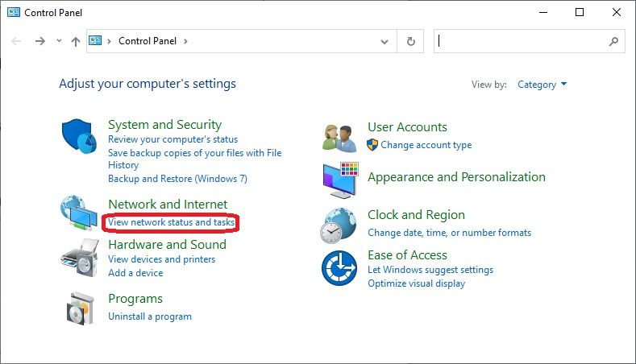The height and width of the screenshot is (364, 636).
Task: Click the UAC shield beside Change account type
Action: pyautogui.click(x=372, y=145)
